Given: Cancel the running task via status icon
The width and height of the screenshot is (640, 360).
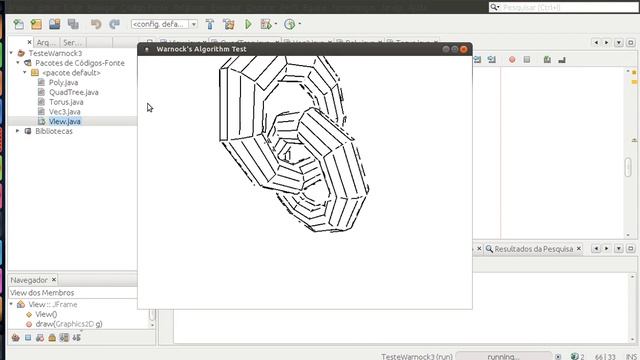Looking at the screenshot, I should pyautogui.click(x=558, y=357).
